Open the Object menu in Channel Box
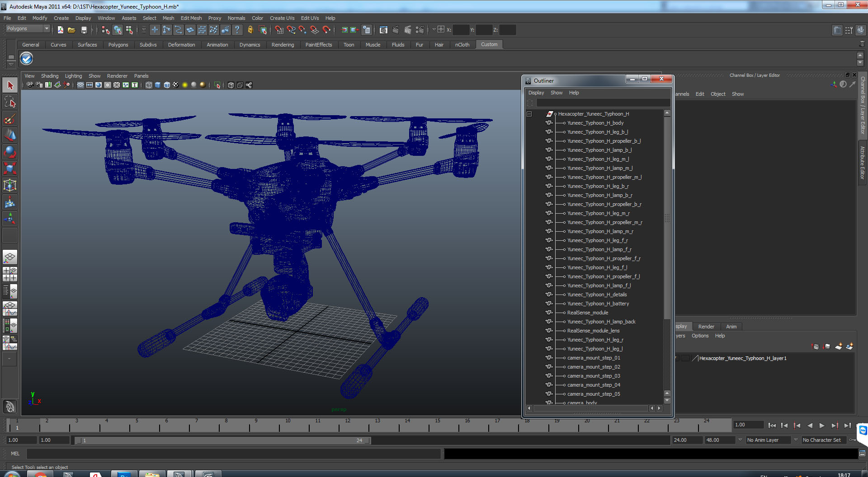The width and height of the screenshot is (868, 477). point(718,94)
